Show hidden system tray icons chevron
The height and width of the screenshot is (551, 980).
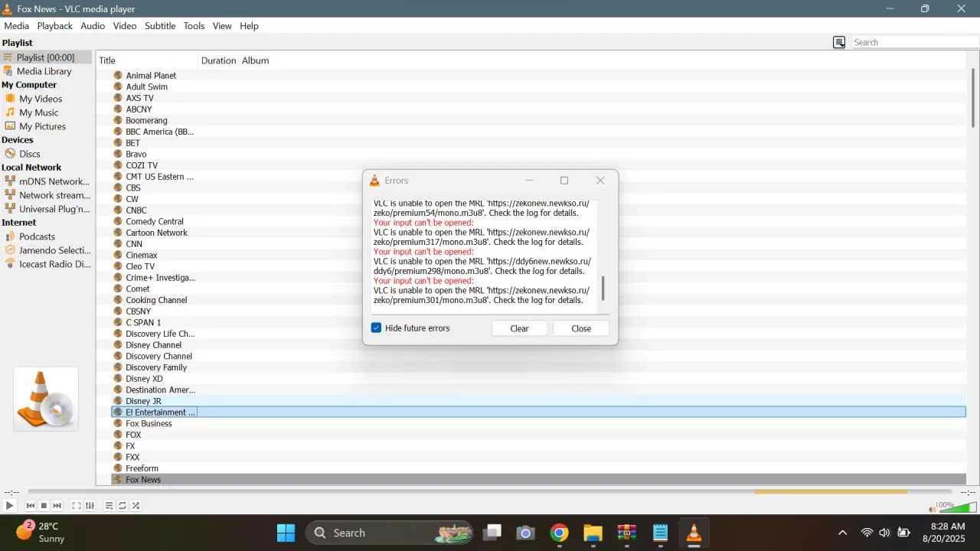(x=843, y=533)
